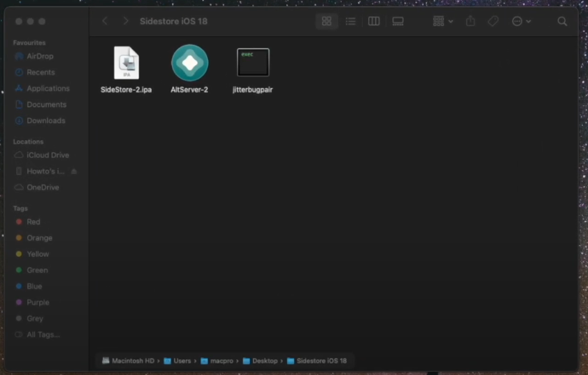
Task: Open AirDrop in the sidebar
Action: tap(40, 56)
